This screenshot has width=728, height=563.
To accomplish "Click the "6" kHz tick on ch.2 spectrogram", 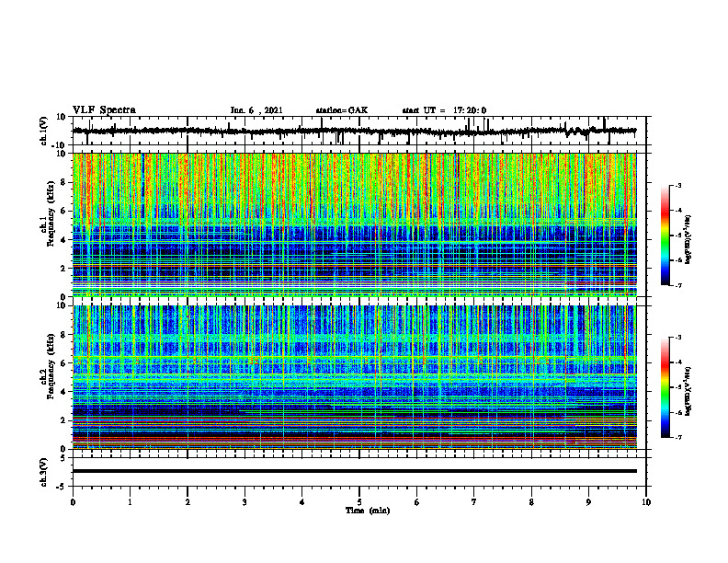I will coord(64,362).
